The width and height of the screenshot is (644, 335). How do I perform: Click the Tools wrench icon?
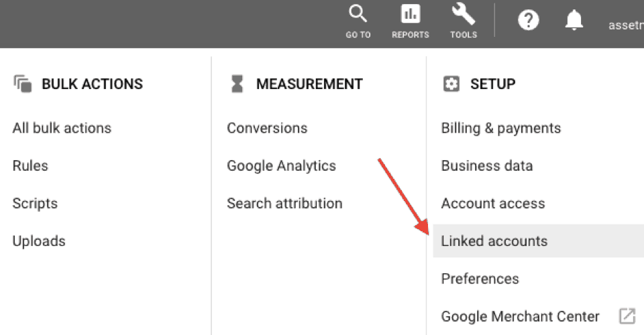coord(464,15)
